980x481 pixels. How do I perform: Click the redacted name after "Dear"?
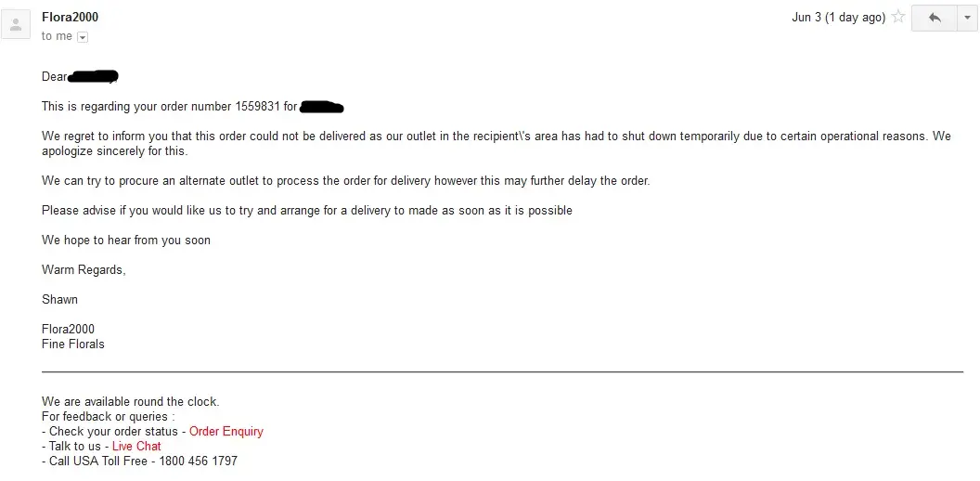click(94, 76)
